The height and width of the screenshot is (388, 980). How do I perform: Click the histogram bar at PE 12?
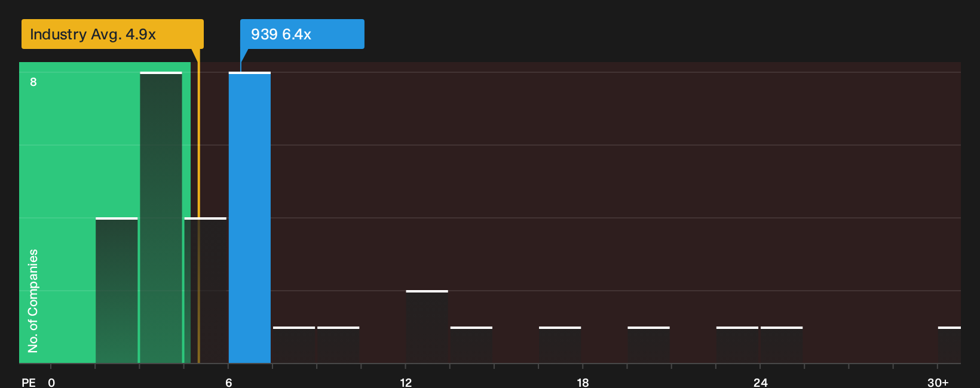427,327
